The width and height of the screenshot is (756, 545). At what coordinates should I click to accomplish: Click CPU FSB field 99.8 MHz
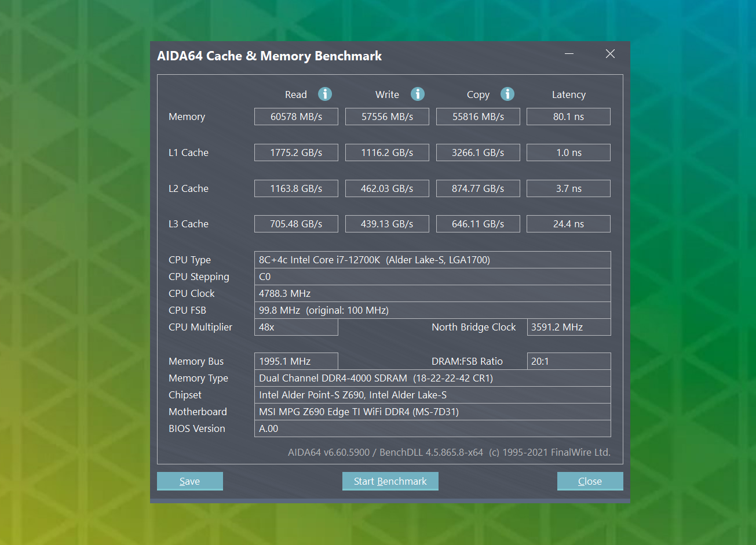click(x=433, y=310)
